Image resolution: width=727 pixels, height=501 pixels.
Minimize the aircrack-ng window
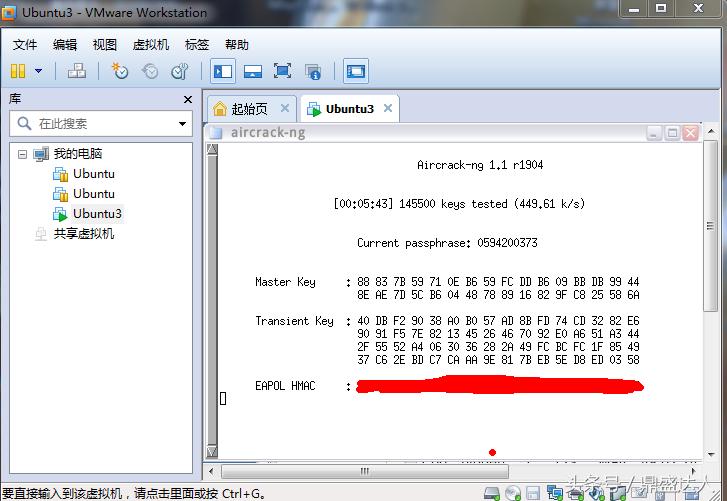tap(654, 133)
